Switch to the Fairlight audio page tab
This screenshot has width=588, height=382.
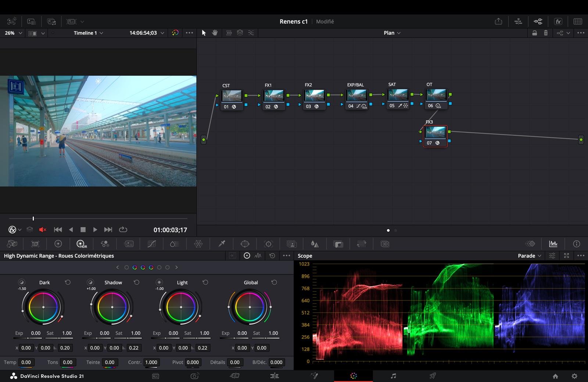pyautogui.click(x=393, y=376)
